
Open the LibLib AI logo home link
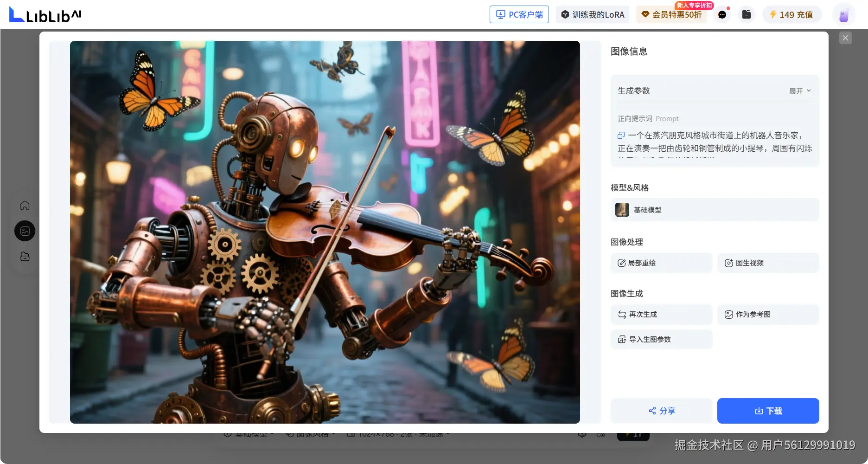(45, 15)
